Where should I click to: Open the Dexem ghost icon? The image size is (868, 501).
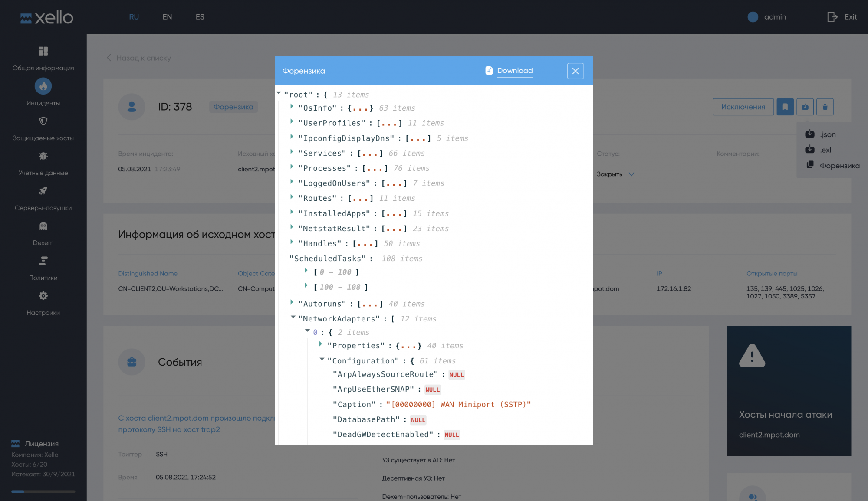click(x=43, y=226)
